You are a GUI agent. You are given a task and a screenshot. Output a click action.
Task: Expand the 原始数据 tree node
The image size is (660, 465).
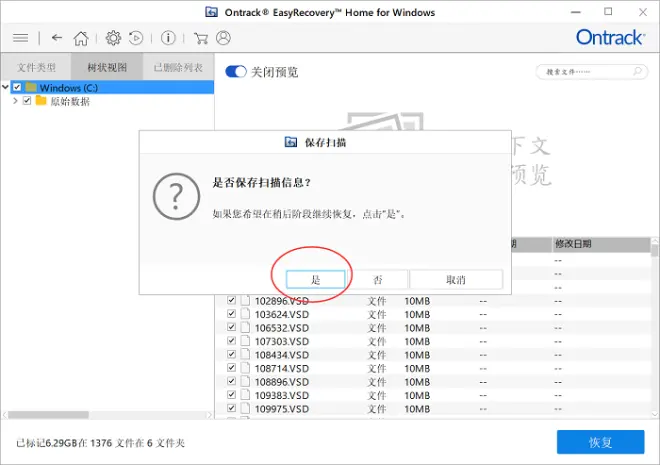click(x=15, y=101)
